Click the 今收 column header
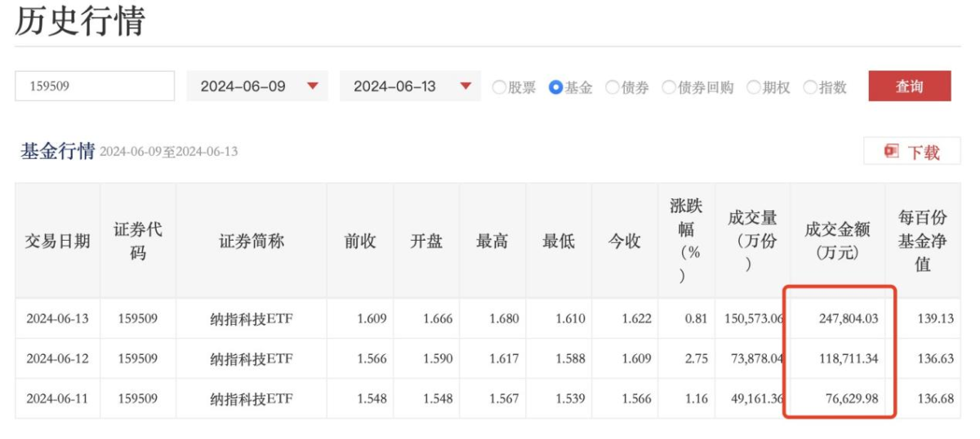Screen dimensions: 980x439 (625, 241)
